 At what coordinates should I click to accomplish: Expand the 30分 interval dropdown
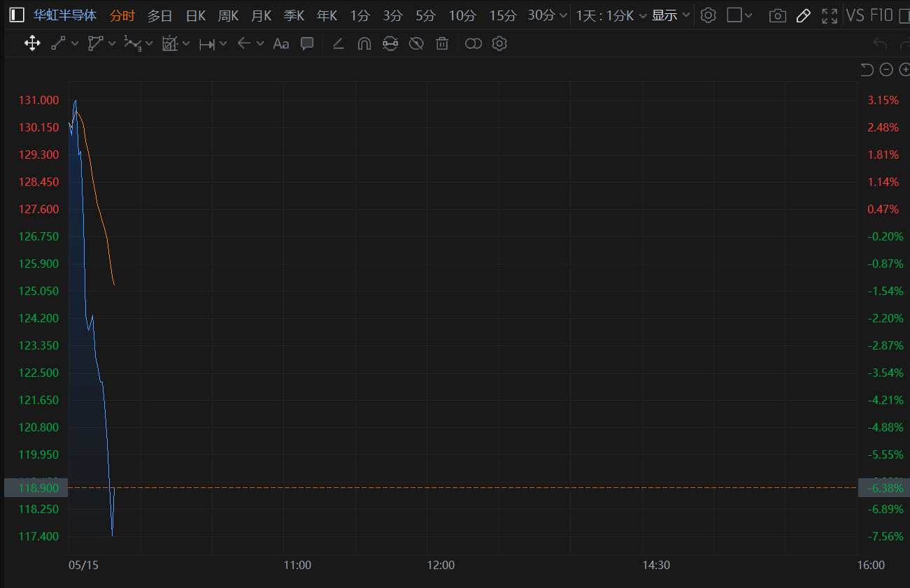(546, 15)
